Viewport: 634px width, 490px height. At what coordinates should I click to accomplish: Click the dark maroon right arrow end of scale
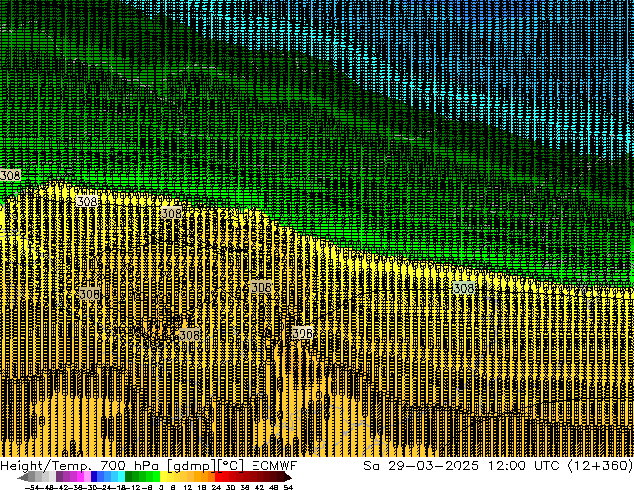[287, 477]
